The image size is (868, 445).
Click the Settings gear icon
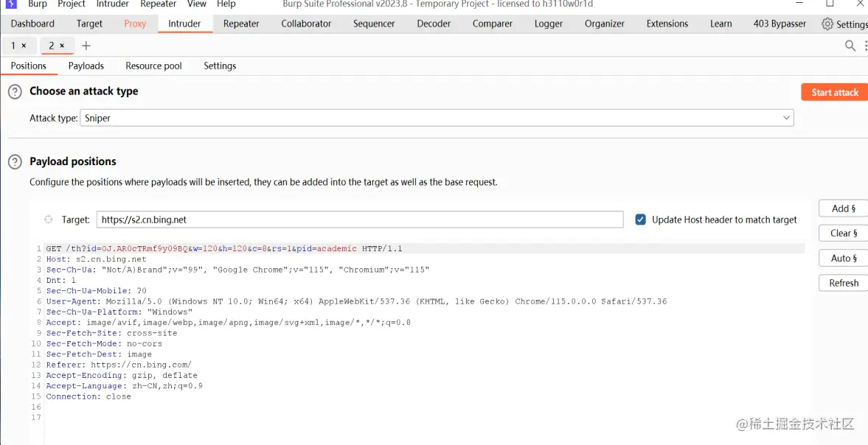pos(827,24)
